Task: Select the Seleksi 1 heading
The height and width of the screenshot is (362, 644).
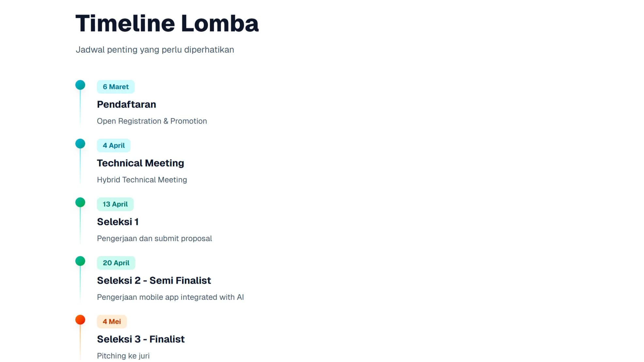Action: (118, 222)
